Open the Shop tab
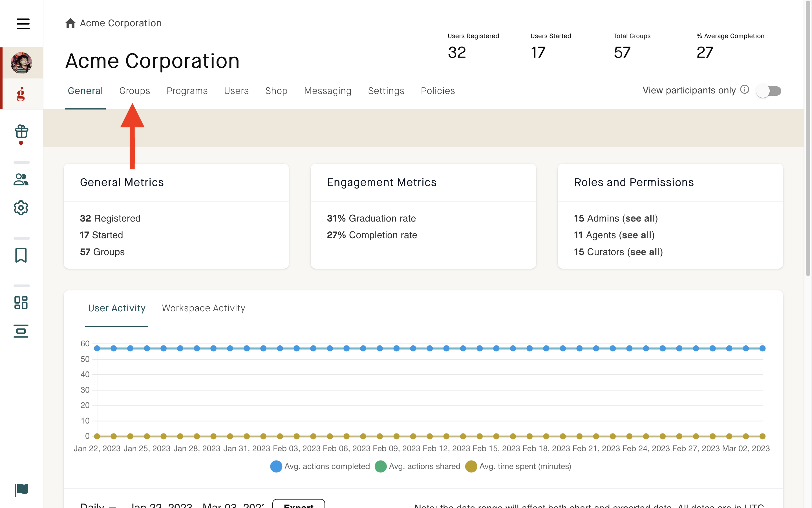This screenshot has width=812, height=508. tap(277, 91)
